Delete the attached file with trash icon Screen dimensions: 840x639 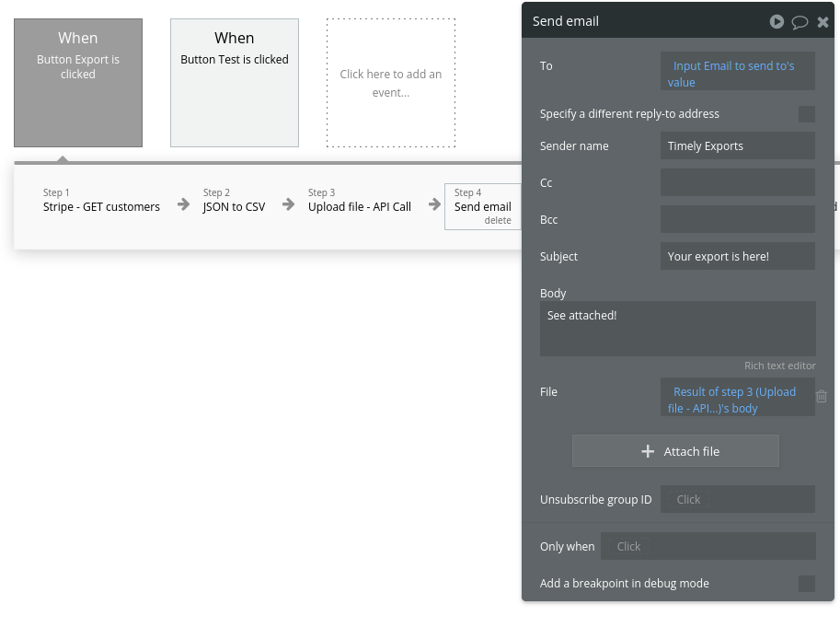tap(822, 396)
